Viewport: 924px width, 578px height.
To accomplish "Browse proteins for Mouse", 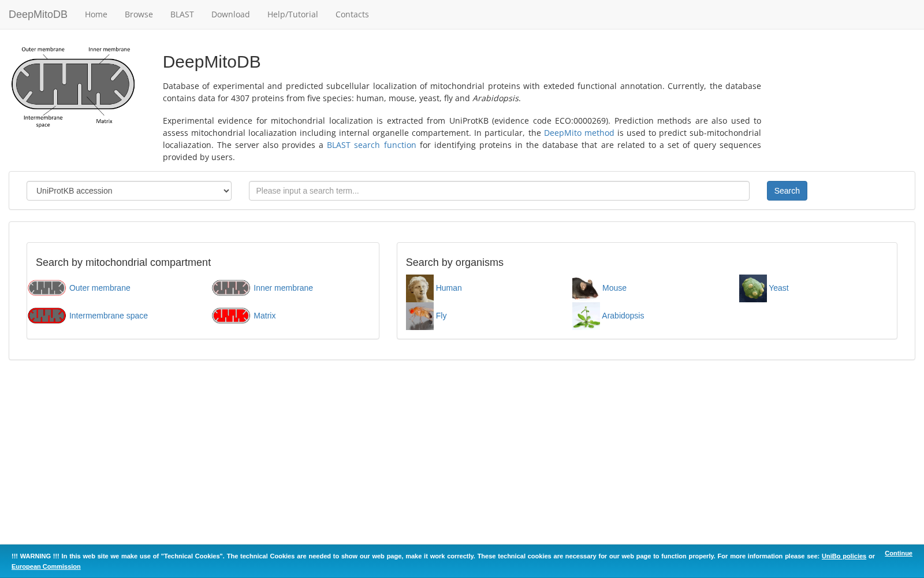I will (x=614, y=288).
